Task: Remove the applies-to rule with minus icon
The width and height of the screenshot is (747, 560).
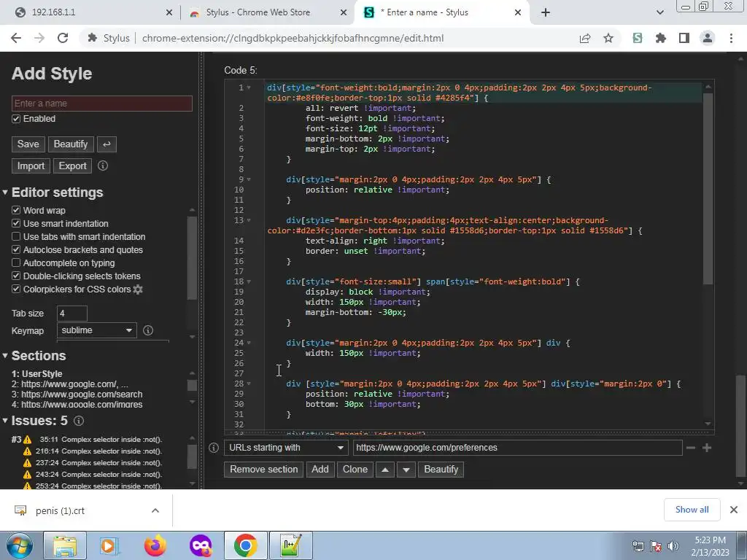Action: (691, 448)
